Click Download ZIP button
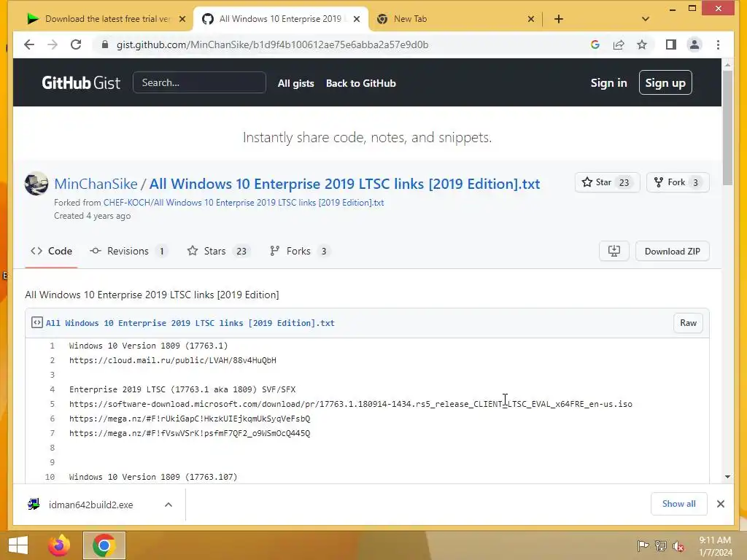 click(x=672, y=251)
